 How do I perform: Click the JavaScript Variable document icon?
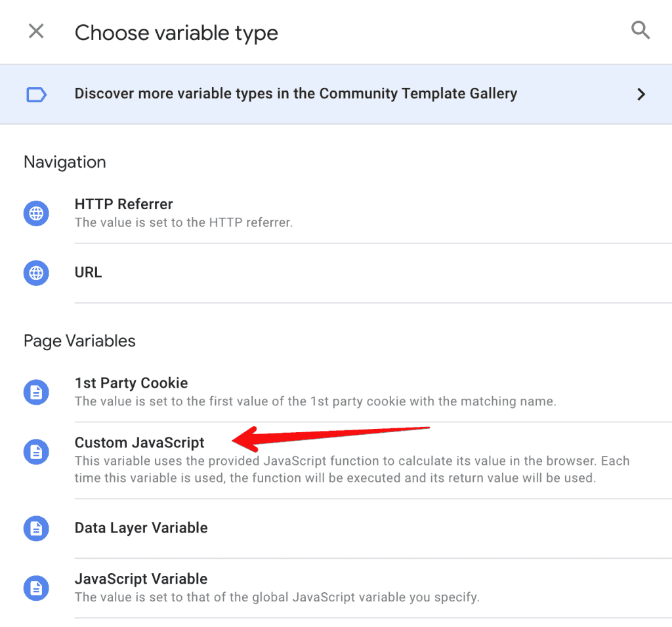[x=36, y=588]
